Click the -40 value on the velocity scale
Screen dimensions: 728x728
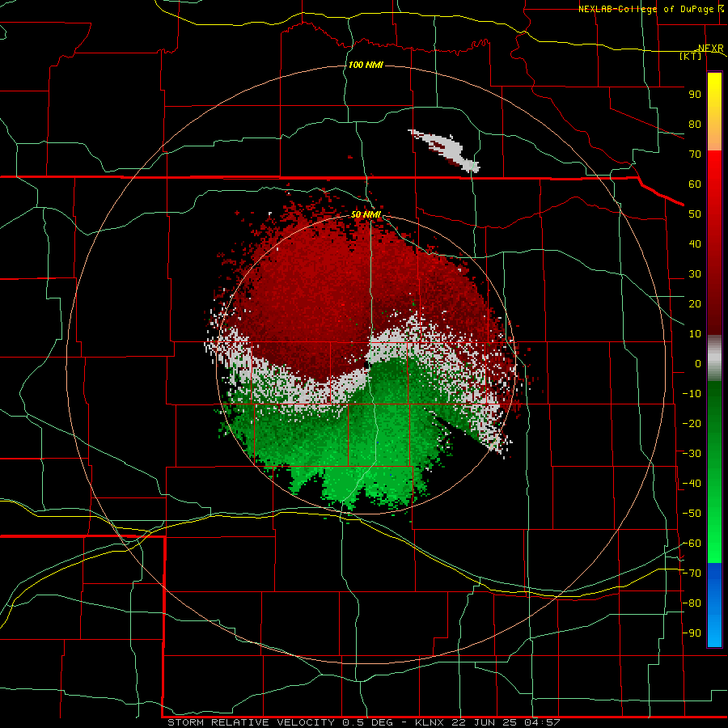(692, 484)
